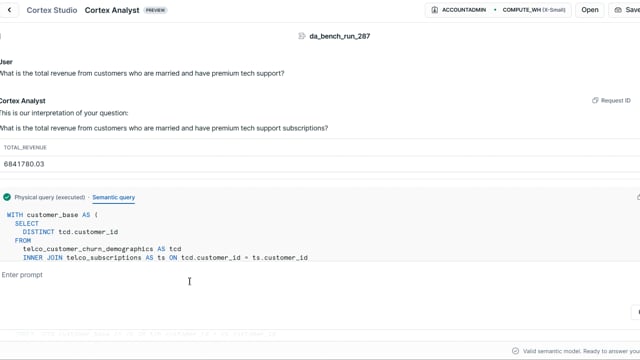Click the Open button
The image size is (640, 360).
point(589,10)
